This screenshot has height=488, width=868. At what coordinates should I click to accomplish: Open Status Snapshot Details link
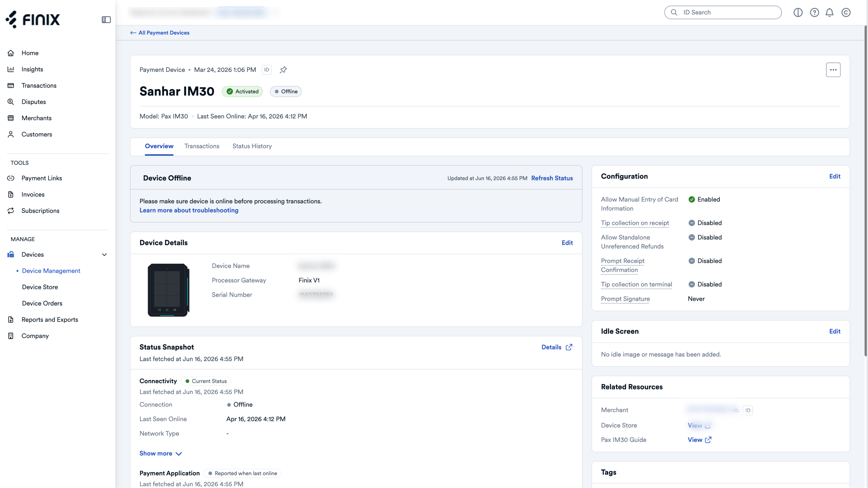click(x=557, y=347)
